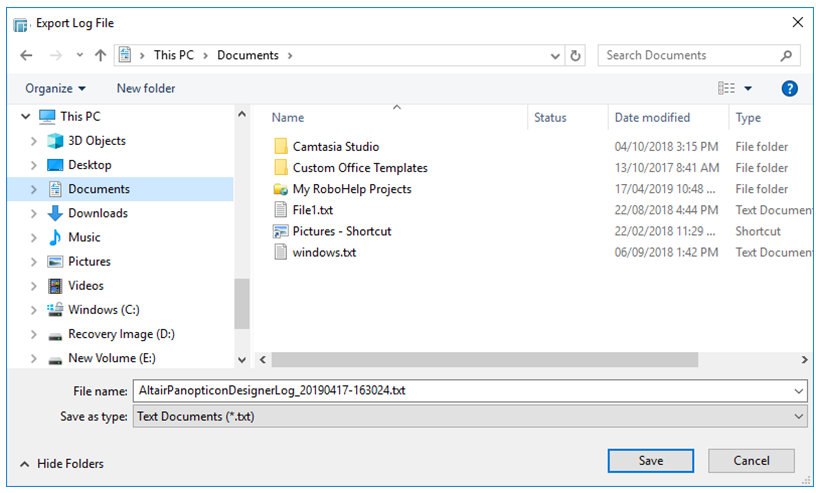Open the Help question mark icon
This screenshot has width=816, height=493.
pos(789,89)
